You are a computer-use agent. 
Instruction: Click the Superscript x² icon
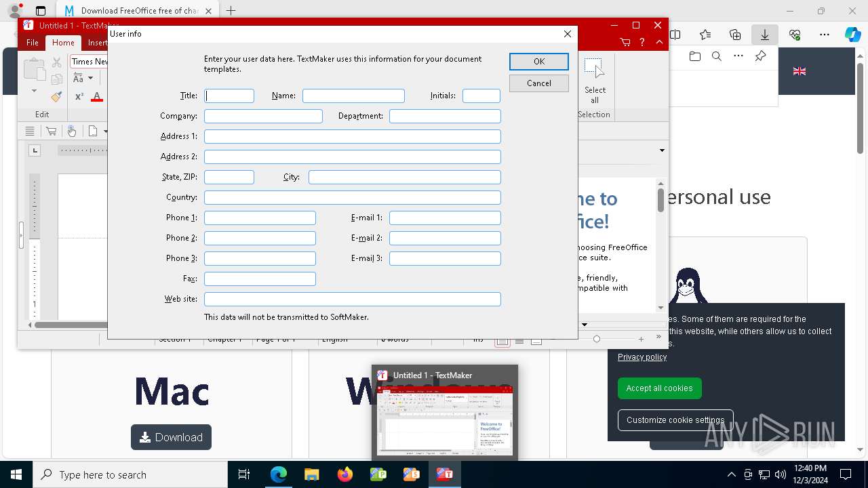tap(79, 97)
